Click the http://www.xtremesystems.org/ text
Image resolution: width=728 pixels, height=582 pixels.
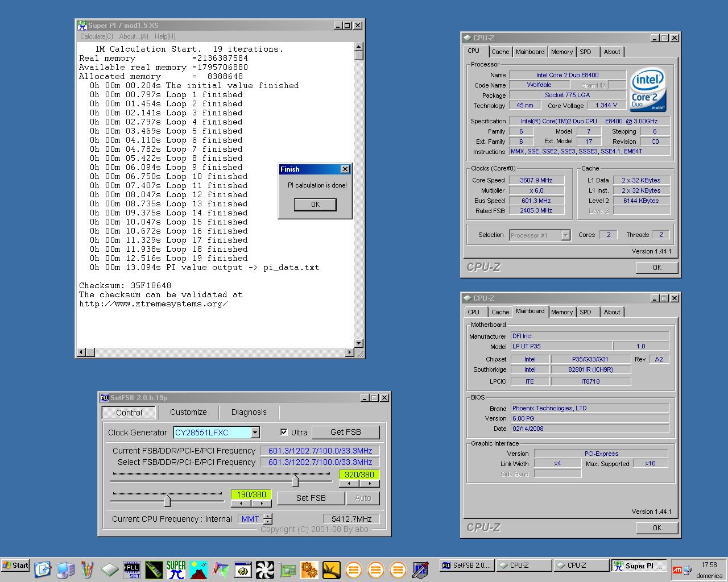click(154, 304)
